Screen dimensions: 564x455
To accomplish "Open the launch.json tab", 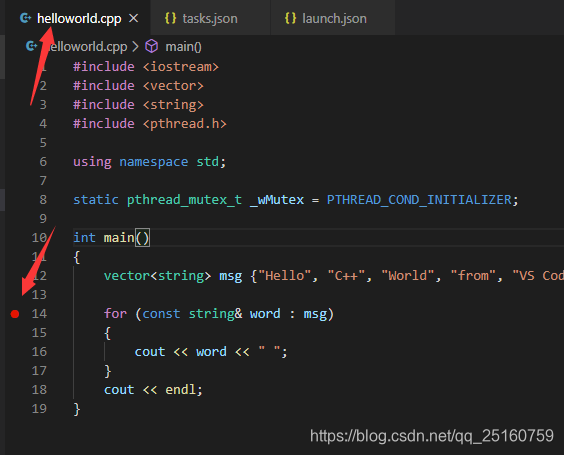I will [334, 18].
